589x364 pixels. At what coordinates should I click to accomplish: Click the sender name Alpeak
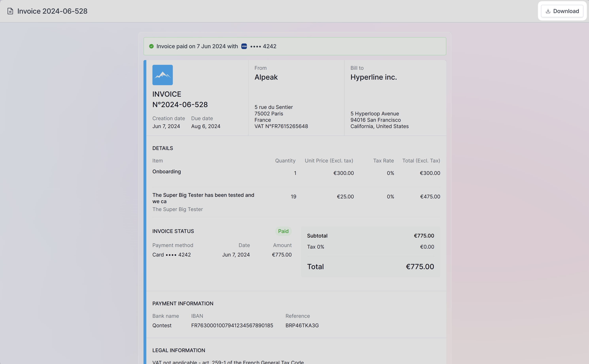(x=266, y=77)
